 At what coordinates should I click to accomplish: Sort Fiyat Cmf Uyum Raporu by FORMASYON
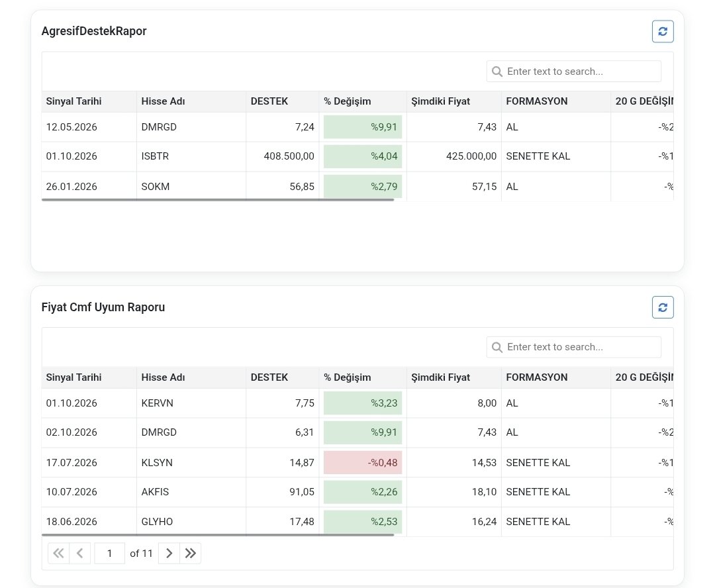point(556,377)
